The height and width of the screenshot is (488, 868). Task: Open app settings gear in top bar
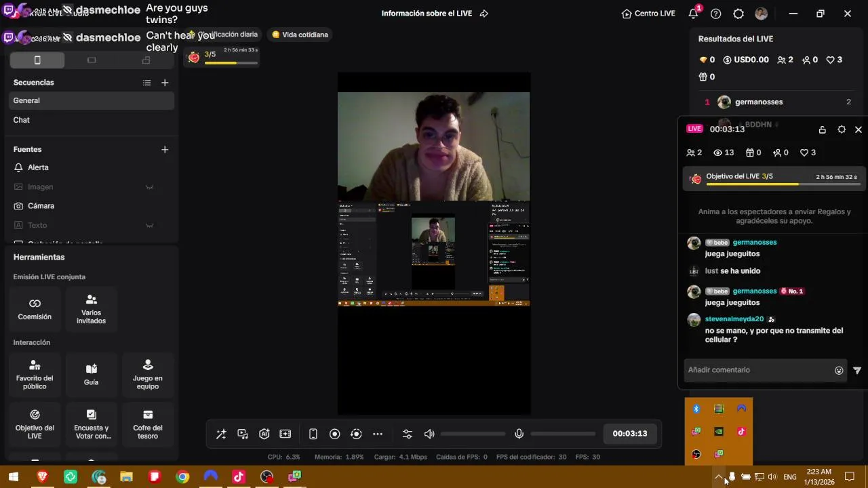[738, 14]
